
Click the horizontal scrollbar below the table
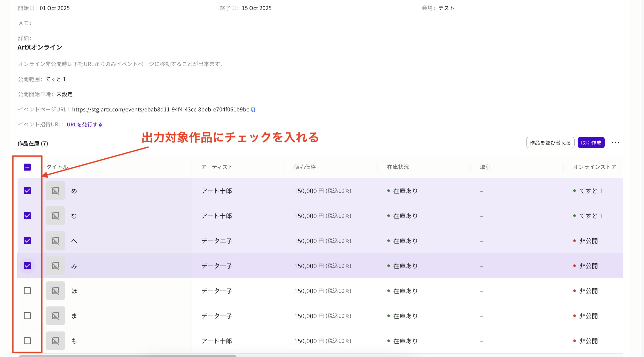pos(128,356)
